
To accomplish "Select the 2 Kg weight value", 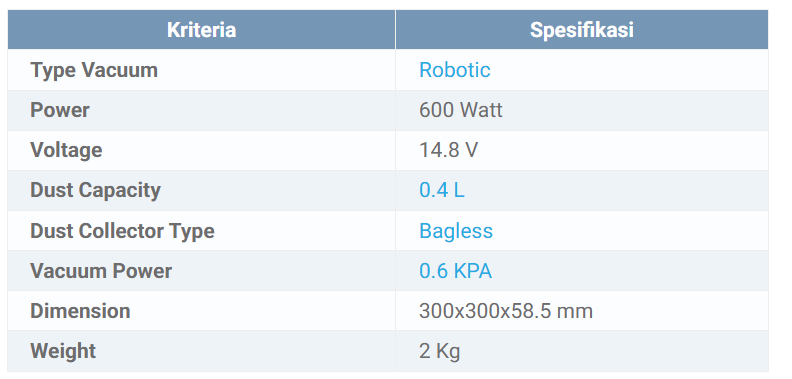I will pos(439,351).
